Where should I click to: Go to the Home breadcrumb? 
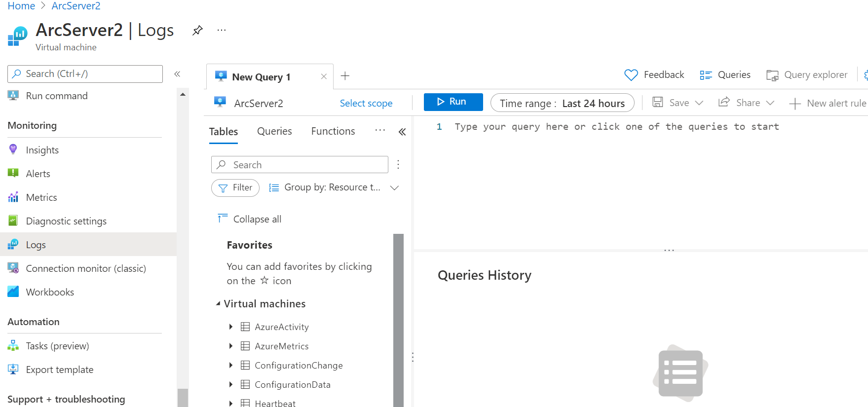coord(21,6)
